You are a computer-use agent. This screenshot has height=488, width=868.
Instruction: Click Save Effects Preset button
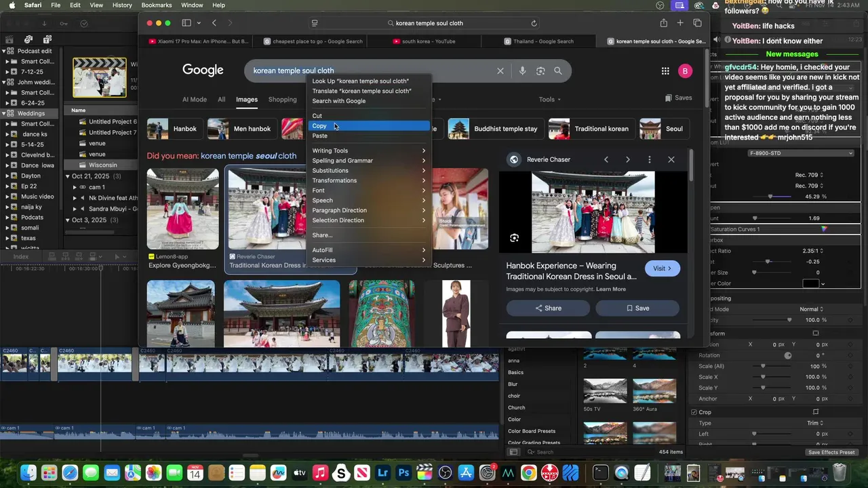tap(831, 452)
